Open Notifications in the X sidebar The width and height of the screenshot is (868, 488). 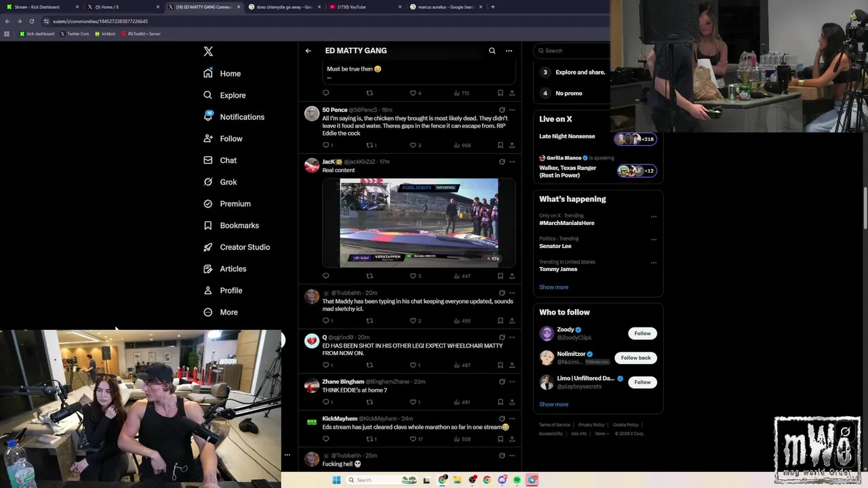click(234, 117)
